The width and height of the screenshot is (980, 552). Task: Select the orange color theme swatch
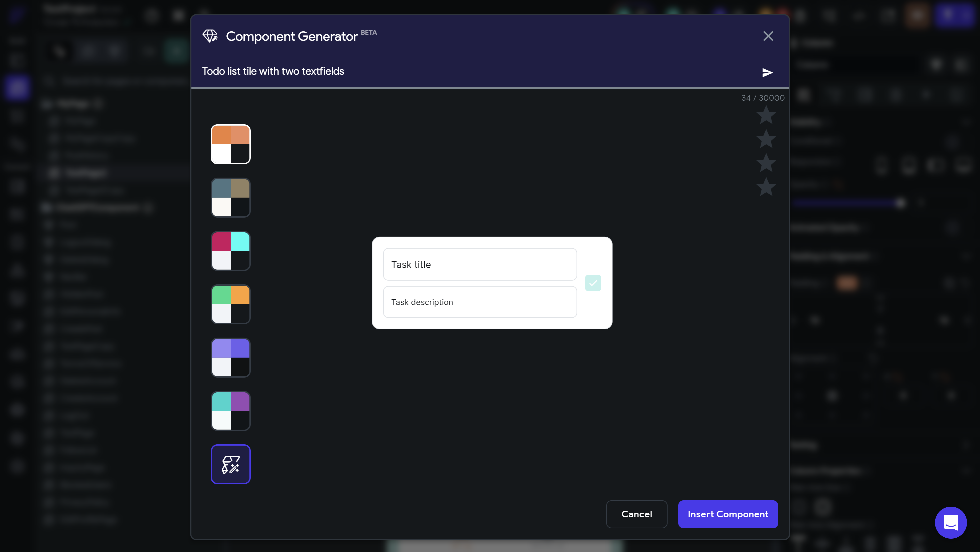230,144
